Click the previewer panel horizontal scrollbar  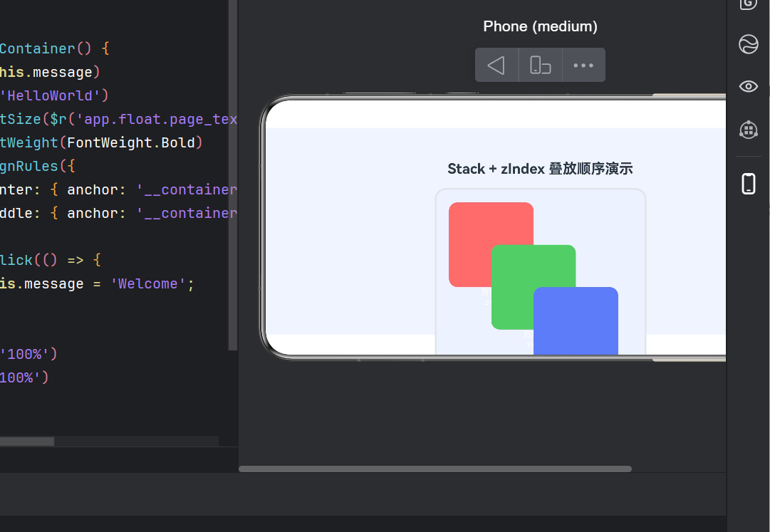435,469
